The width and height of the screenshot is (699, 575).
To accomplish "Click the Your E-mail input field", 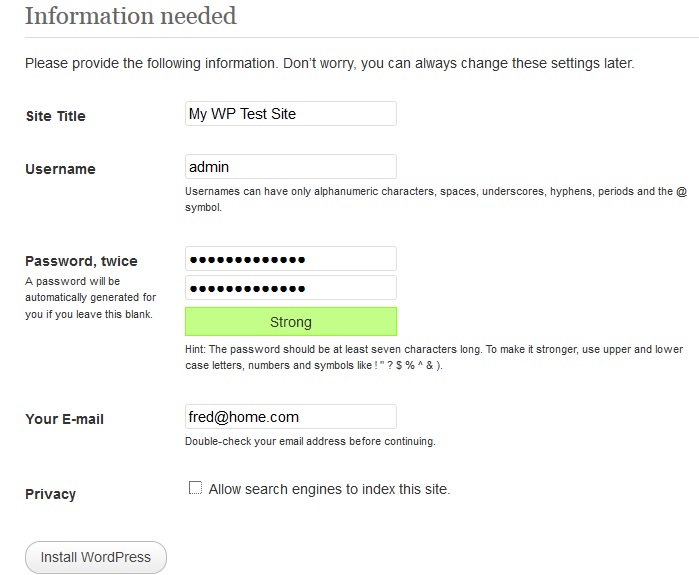I will click(290, 417).
